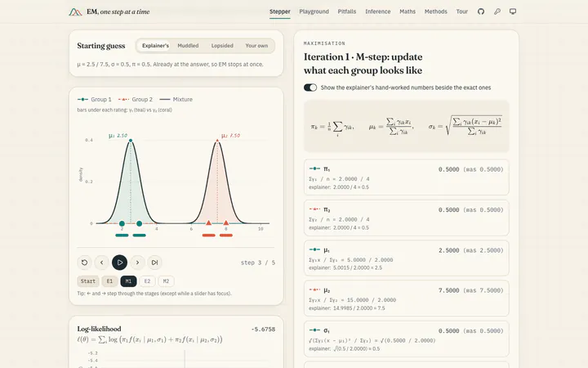Open the Inference tab
This screenshot has height=368, width=588.
[x=377, y=11]
